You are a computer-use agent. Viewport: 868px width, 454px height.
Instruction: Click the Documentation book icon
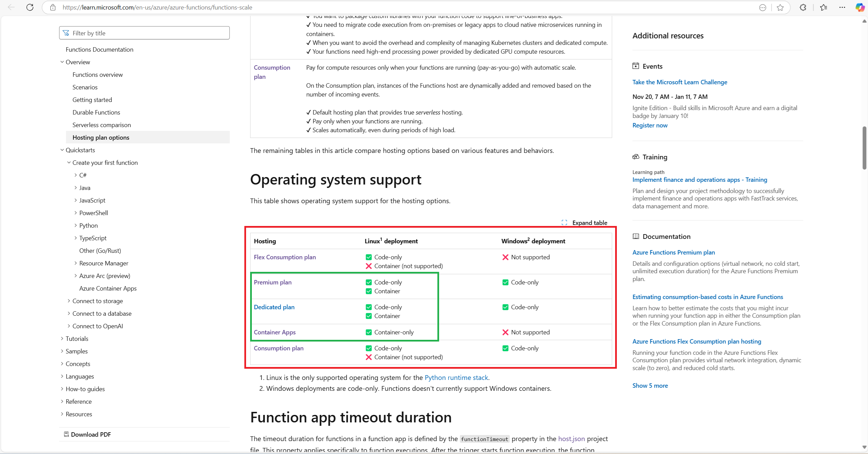(x=636, y=236)
